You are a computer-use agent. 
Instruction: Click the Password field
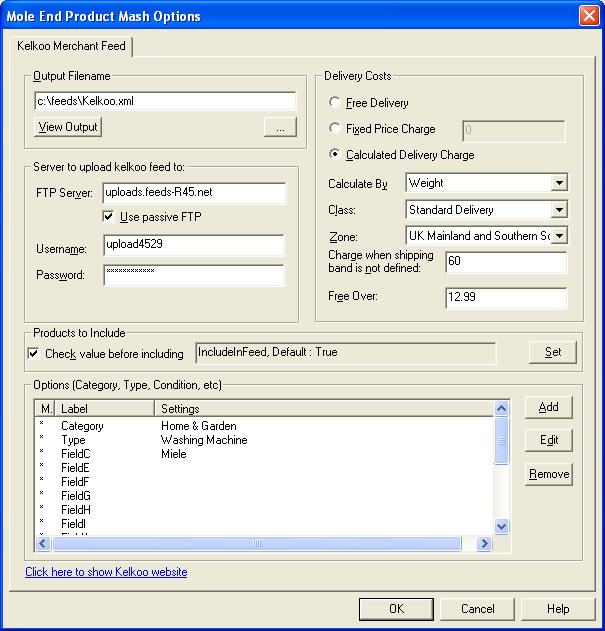tap(194, 275)
